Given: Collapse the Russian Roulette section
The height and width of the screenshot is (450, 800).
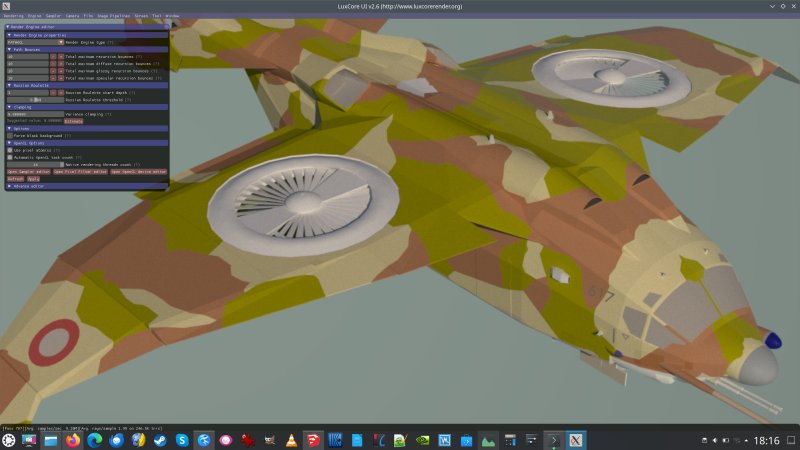Looking at the screenshot, I should 10,85.
